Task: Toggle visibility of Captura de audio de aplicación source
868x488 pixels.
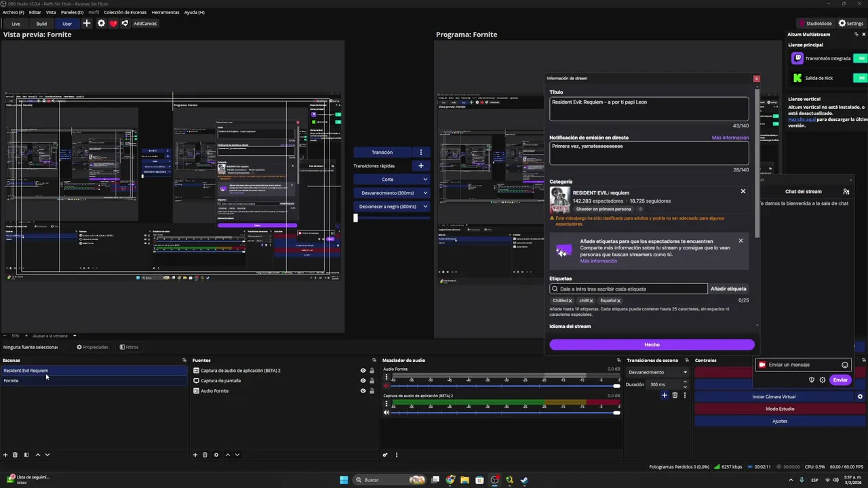Action: tap(363, 371)
